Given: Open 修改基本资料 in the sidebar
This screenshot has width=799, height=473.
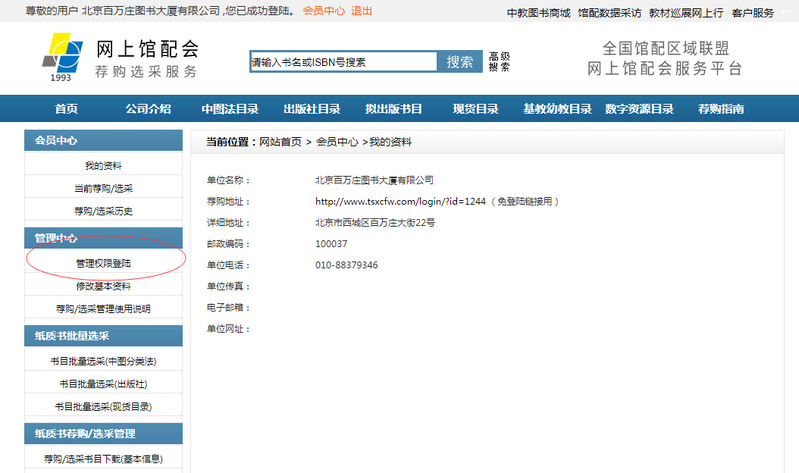Looking at the screenshot, I should (103, 286).
